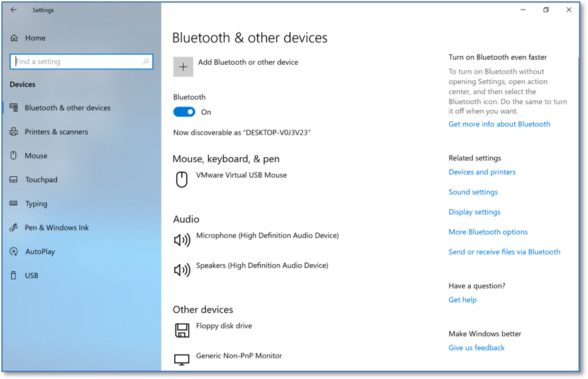Select Microphone (High Definition Audio Device) entry

(267, 235)
